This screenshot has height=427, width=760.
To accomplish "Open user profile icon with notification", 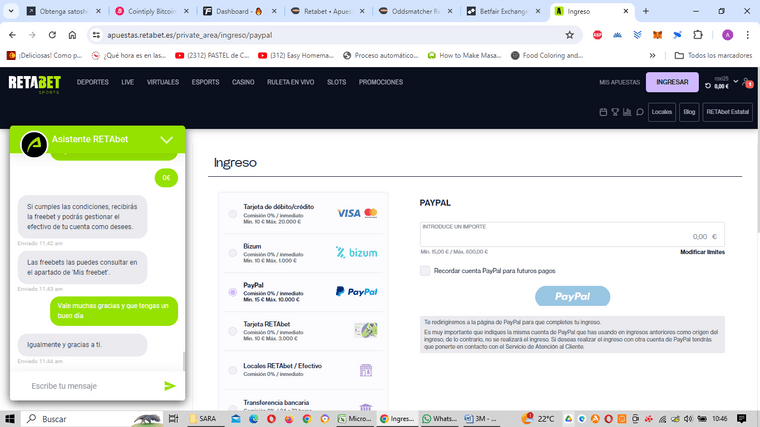I will (x=747, y=83).
